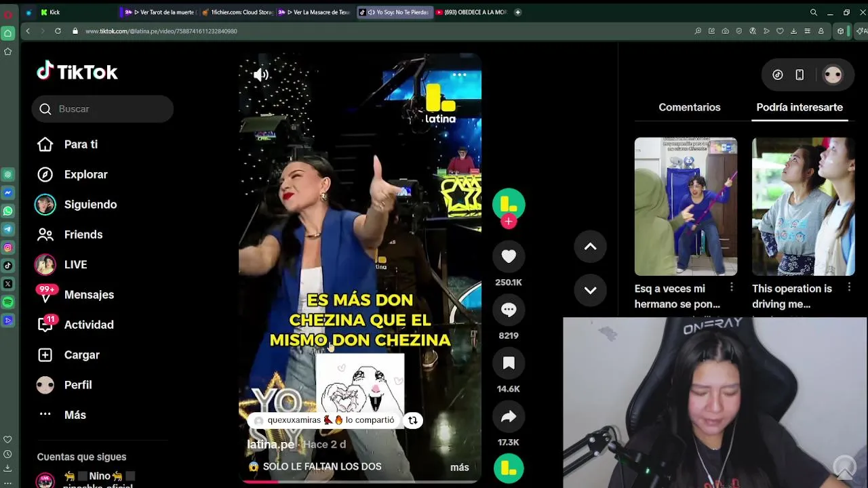Expand the Más menu in sidebar
Viewport: 868px width, 488px height.
75,415
